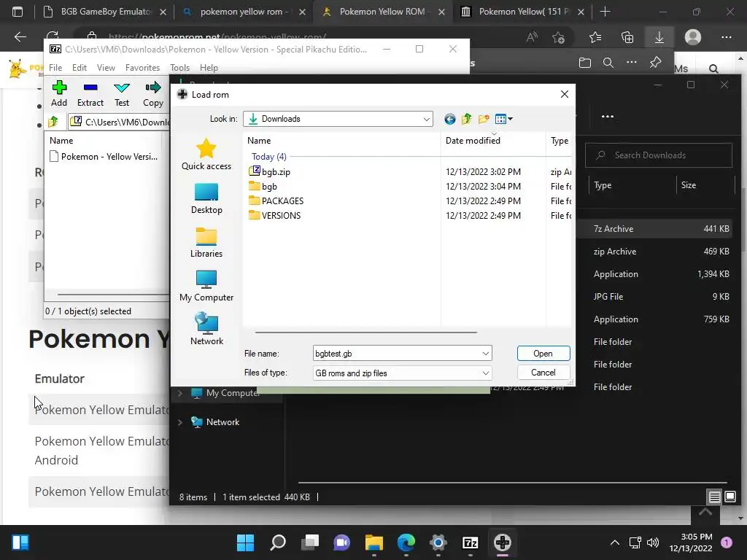This screenshot has width=747, height=560.
Task: Open the 7-Zip Help menu
Action: 209,68
